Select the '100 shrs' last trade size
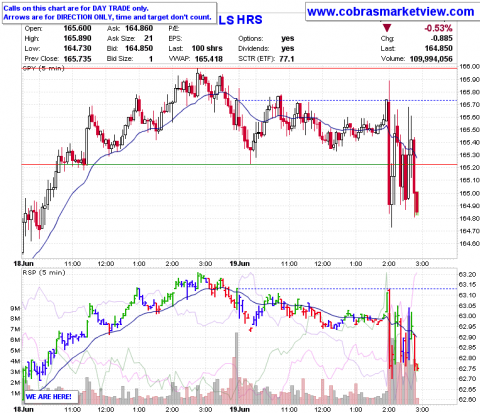 pyautogui.click(x=207, y=48)
